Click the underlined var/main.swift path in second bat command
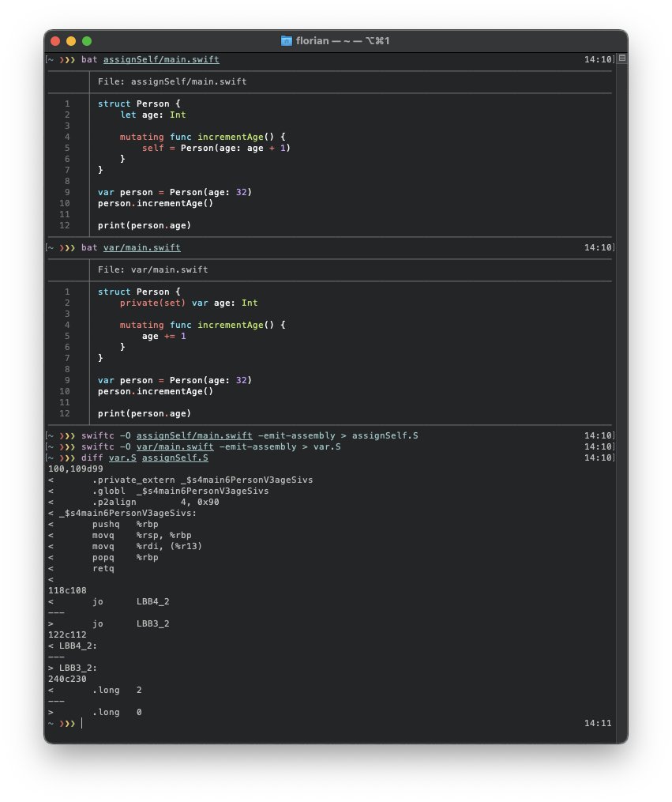 coord(141,247)
